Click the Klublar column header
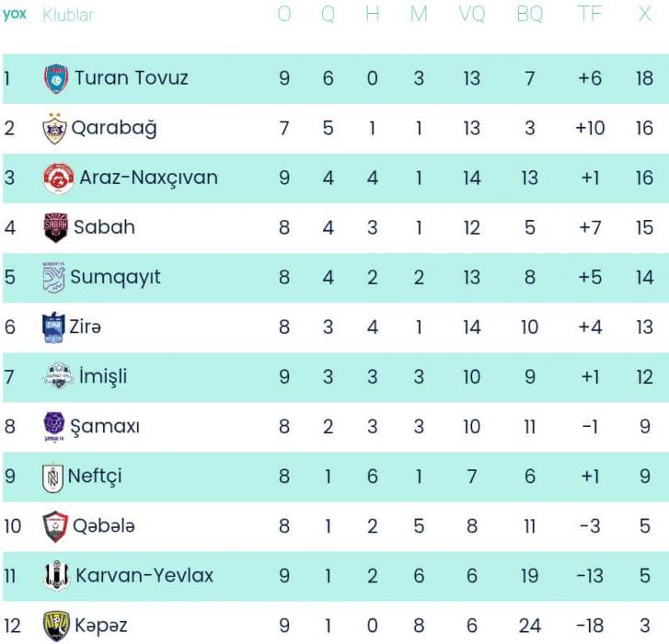This screenshot has height=644, width=669. [x=68, y=15]
